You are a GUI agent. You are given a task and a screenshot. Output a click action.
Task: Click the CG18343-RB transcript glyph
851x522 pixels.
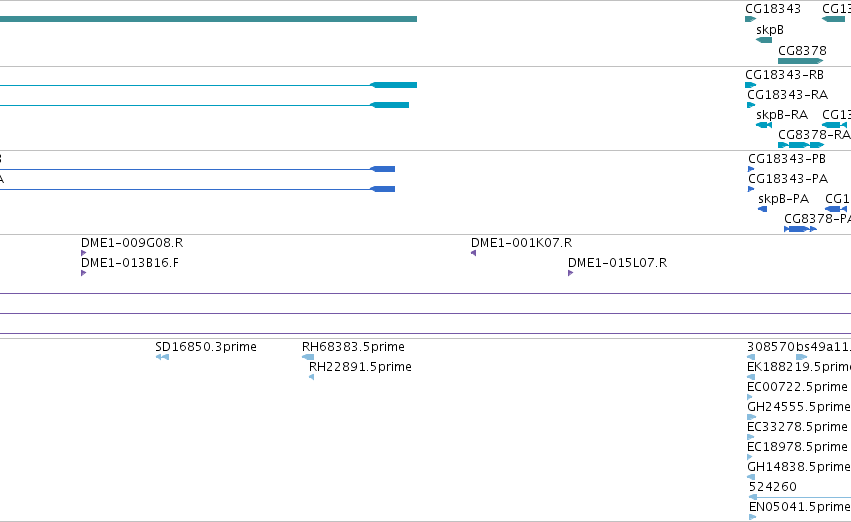(751, 85)
